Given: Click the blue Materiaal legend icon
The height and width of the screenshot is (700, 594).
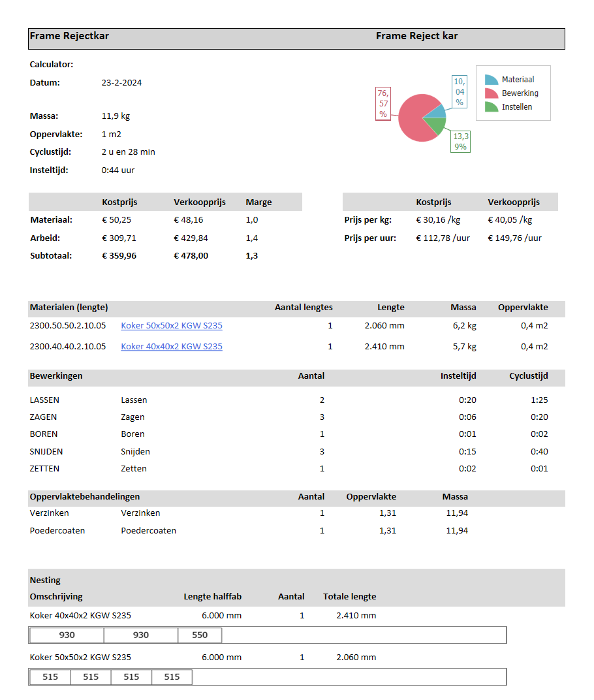Looking at the screenshot, I should point(492,80).
